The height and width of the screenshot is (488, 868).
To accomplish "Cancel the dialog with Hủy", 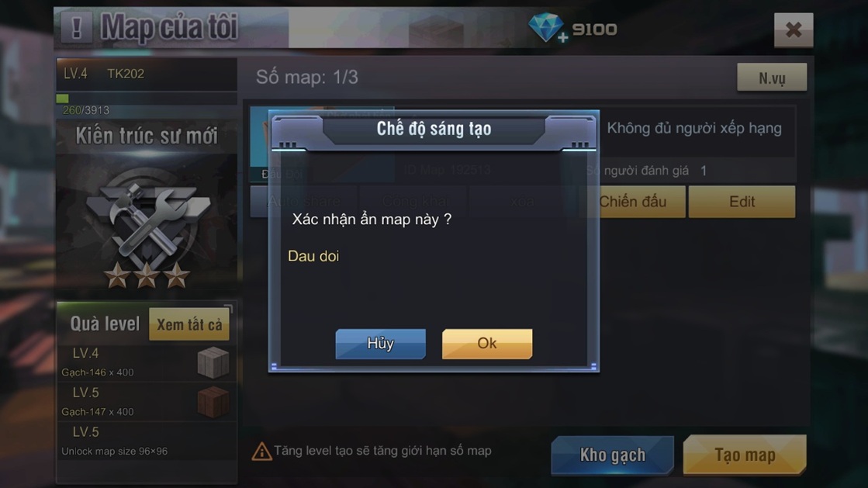I will tap(380, 344).
